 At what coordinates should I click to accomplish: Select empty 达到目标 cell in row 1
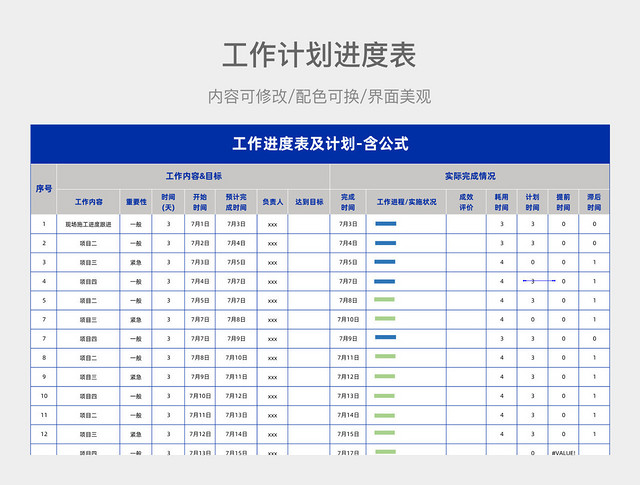click(x=309, y=224)
